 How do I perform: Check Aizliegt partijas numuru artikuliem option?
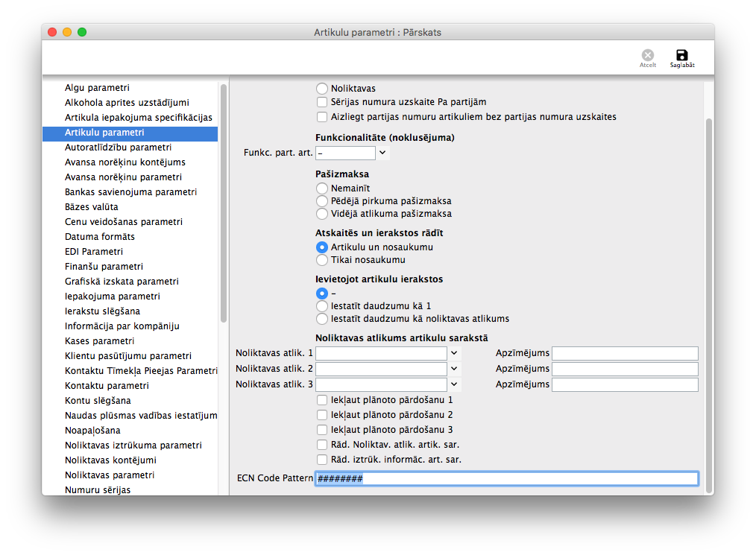point(322,117)
